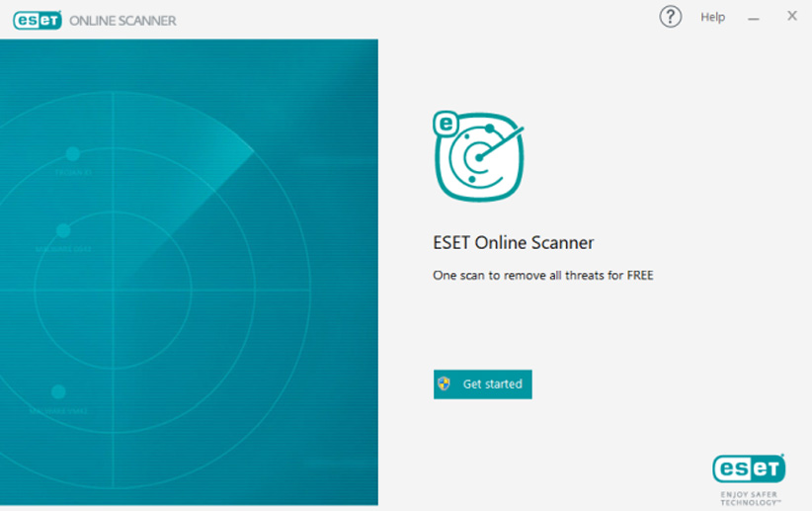Click the ONLINE SCANNER title text
This screenshot has width=812, height=511.
pyautogui.click(x=122, y=21)
